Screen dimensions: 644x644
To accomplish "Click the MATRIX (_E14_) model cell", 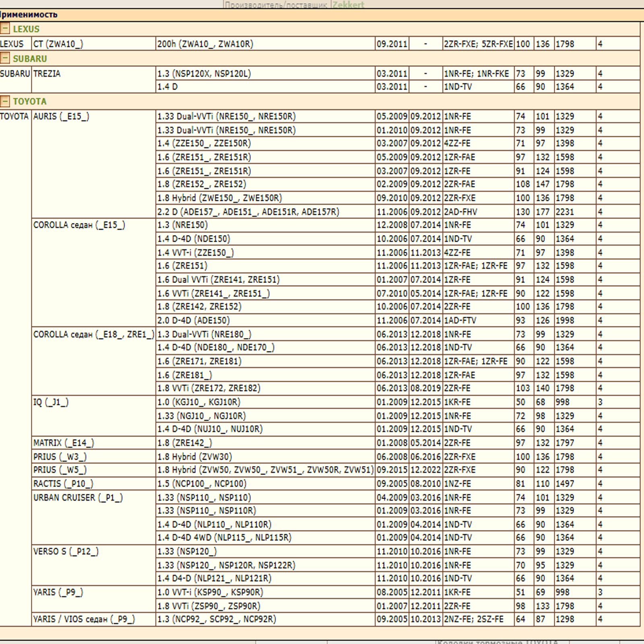I will click(x=64, y=443).
